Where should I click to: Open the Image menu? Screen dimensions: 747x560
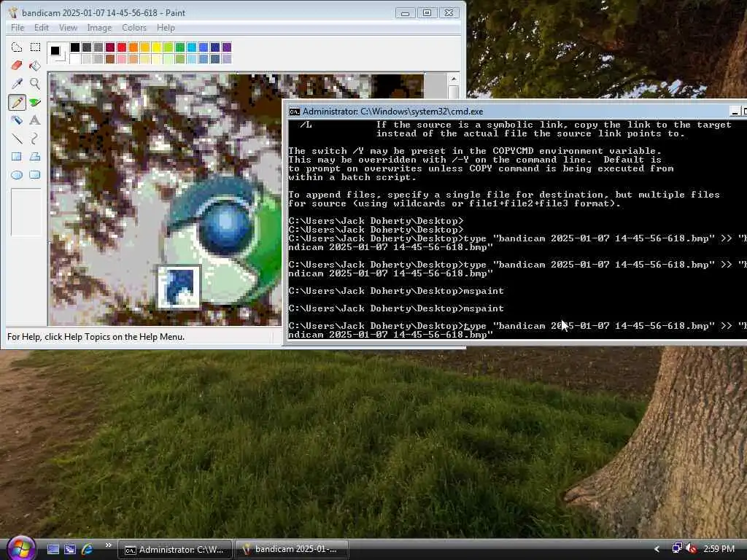coord(99,28)
